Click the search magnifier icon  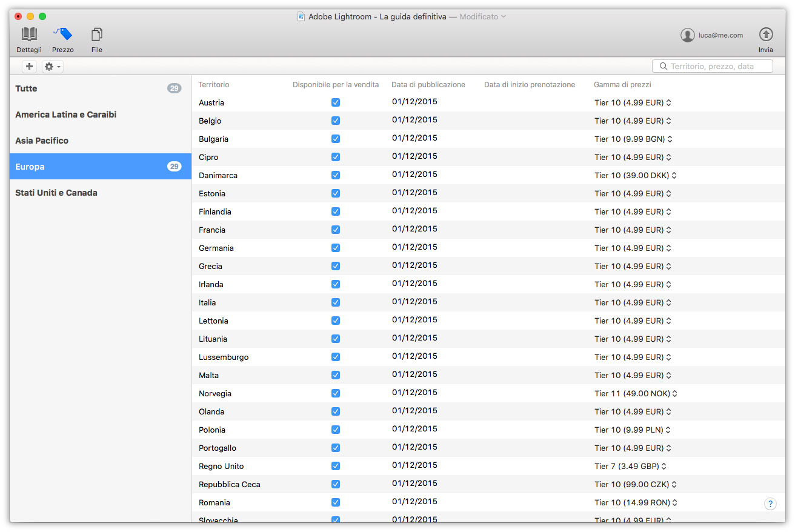[664, 66]
